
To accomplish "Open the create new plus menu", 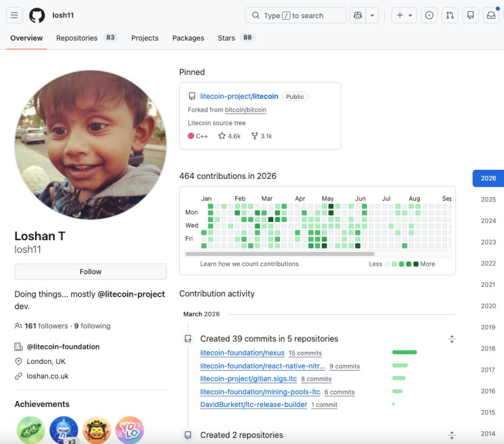I will (404, 15).
